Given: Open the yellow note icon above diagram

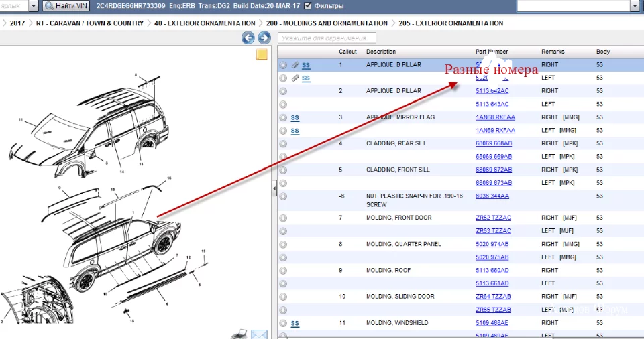Looking at the screenshot, I should coord(262,54).
